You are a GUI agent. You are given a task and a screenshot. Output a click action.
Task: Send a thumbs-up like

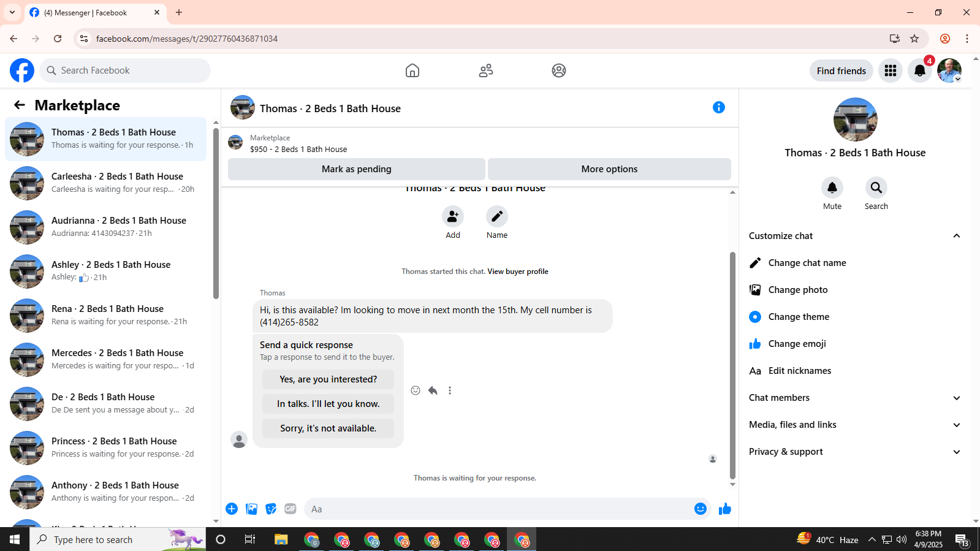pos(725,509)
